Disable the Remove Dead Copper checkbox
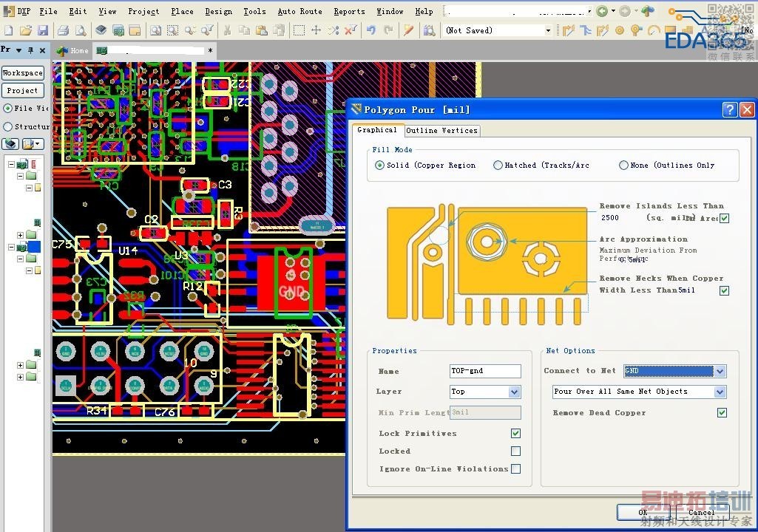Viewport: 758px width, 532px height. [722, 413]
